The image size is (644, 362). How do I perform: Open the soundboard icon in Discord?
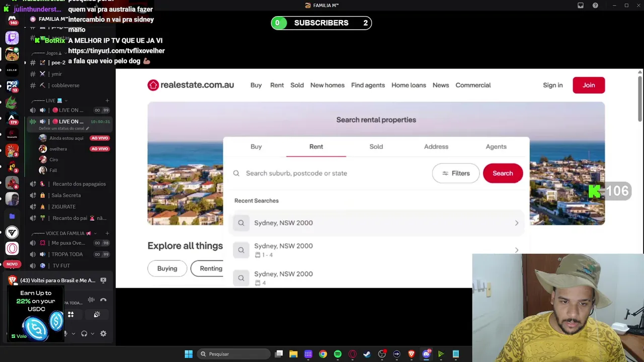click(97, 314)
